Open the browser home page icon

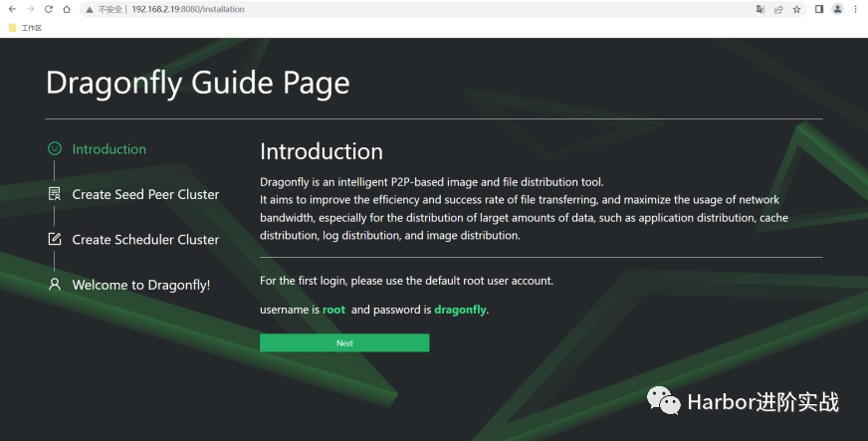67,9
